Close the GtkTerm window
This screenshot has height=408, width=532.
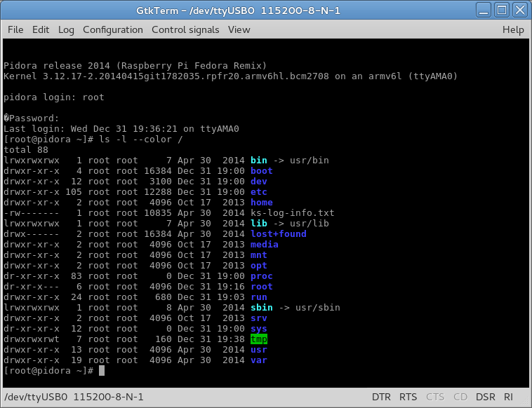[x=520, y=10]
